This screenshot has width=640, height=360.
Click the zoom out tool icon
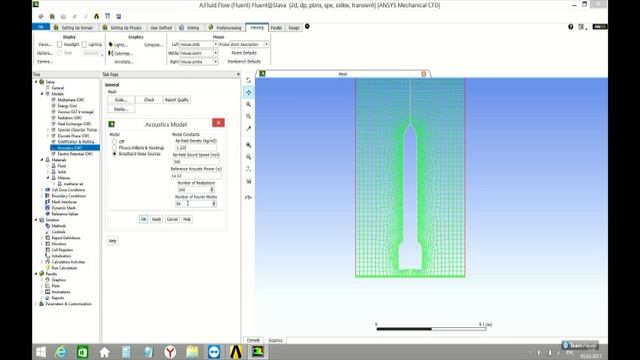tap(249, 116)
